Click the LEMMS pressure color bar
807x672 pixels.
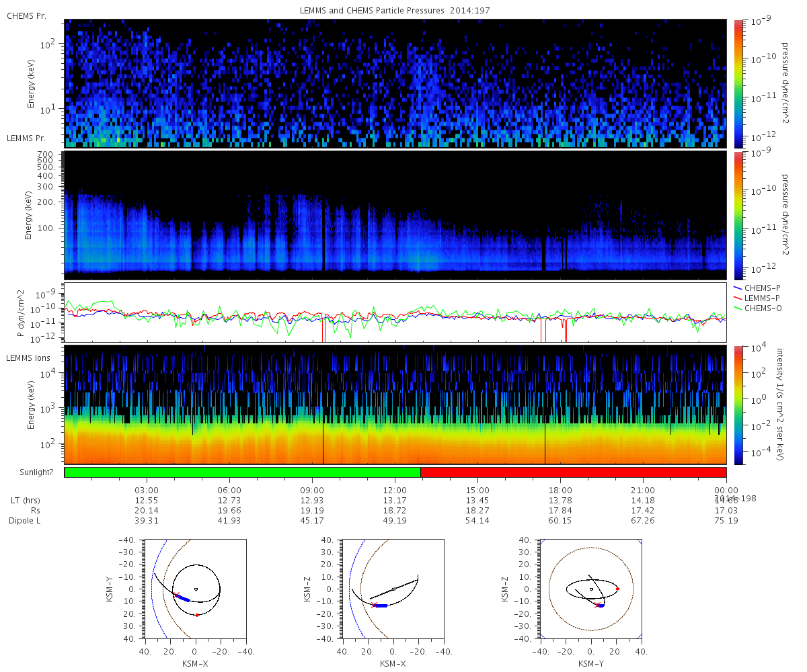click(738, 215)
